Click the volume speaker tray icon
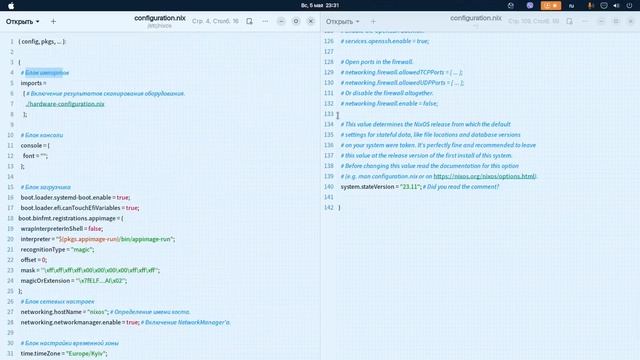This screenshot has height=360, width=640. tap(616, 5)
